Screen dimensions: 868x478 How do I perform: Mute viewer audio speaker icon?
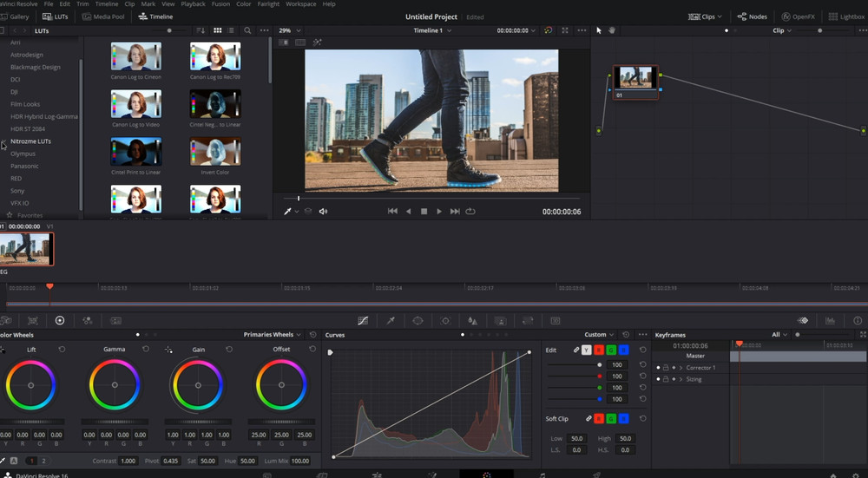coord(323,212)
